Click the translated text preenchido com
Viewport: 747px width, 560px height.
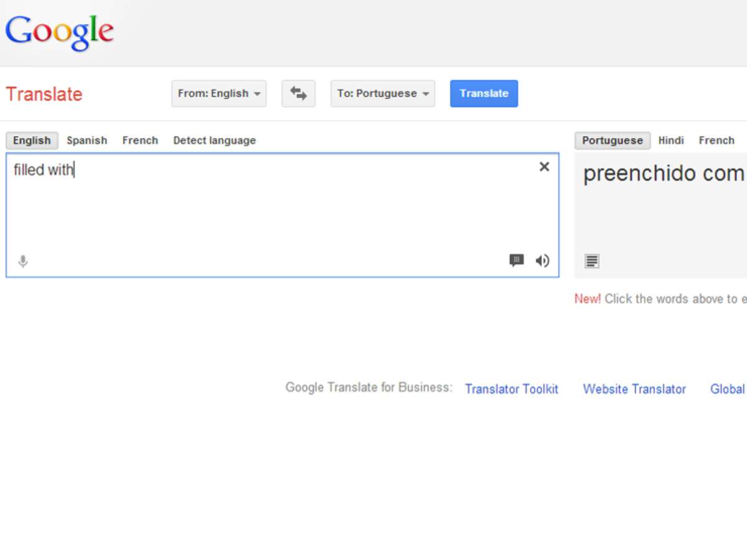click(x=664, y=174)
